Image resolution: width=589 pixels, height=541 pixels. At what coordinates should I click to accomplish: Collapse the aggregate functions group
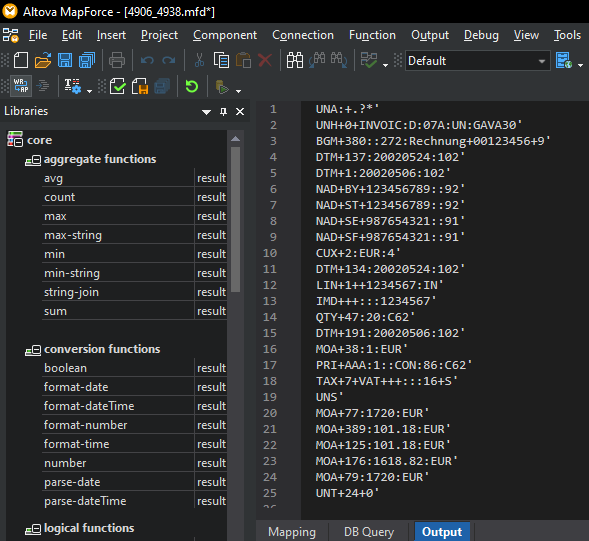pyautogui.click(x=37, y=160)
